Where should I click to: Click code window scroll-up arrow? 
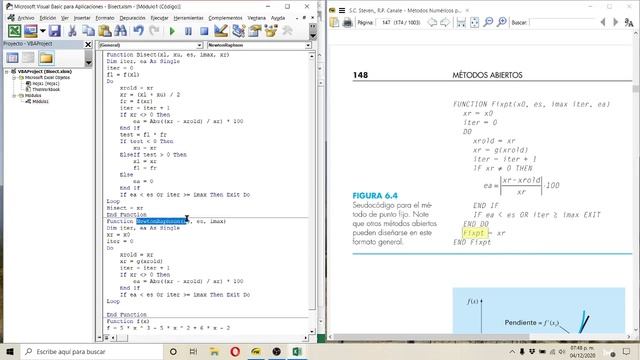[312, 56]
